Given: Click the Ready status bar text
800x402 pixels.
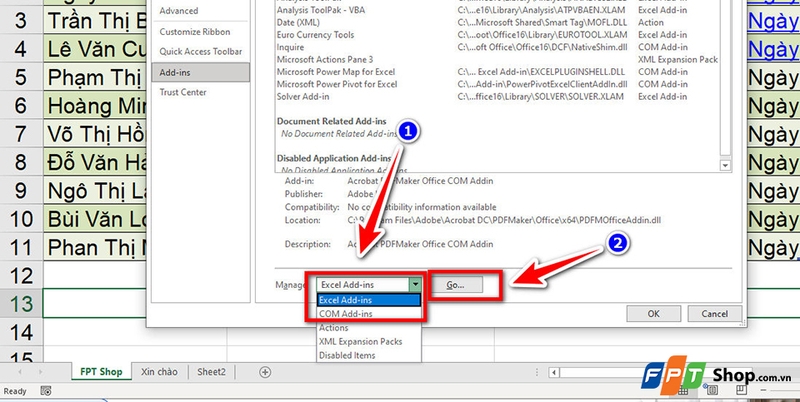Looking at the screenshot, I should coord(15,391).
